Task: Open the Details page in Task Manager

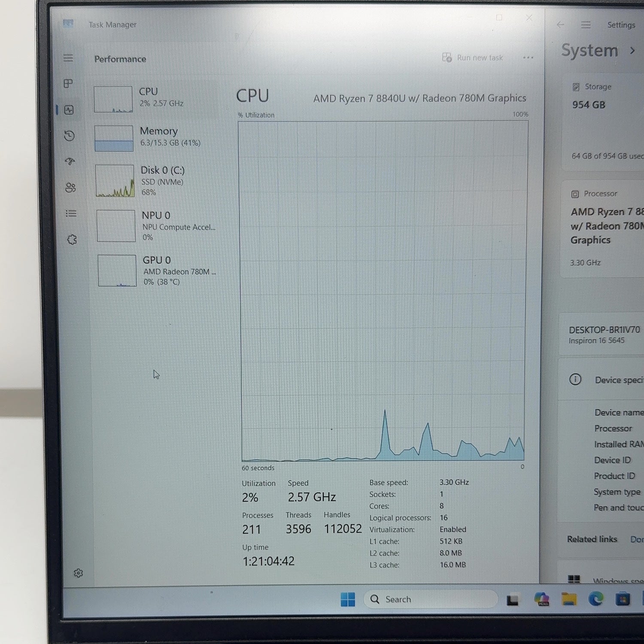Action: pos(71,213)
